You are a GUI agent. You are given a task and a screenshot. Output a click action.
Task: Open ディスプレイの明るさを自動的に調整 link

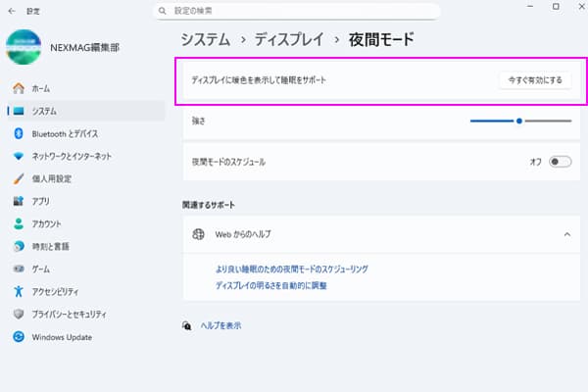270,285
